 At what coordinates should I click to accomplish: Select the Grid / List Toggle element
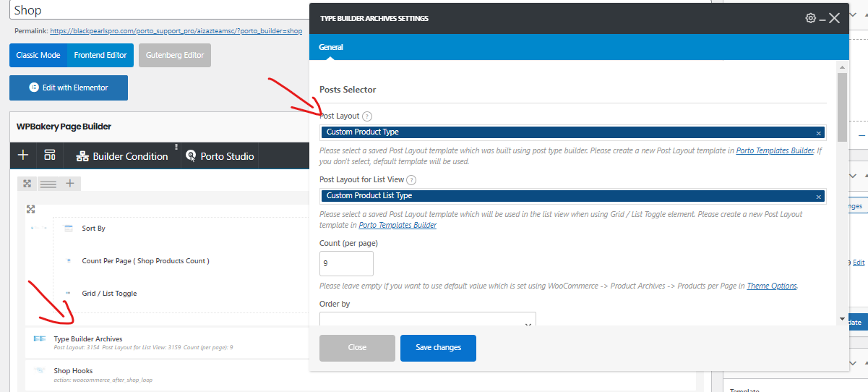click(x=109, y=294)
